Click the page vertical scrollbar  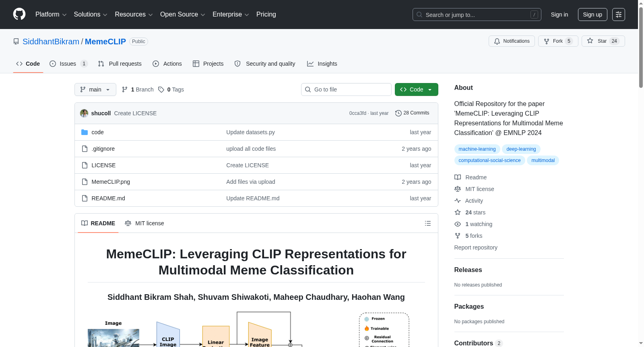641,173
